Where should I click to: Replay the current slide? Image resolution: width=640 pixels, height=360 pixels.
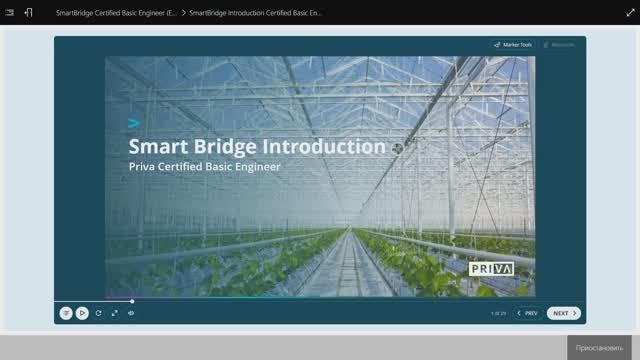tap(98, 313)
